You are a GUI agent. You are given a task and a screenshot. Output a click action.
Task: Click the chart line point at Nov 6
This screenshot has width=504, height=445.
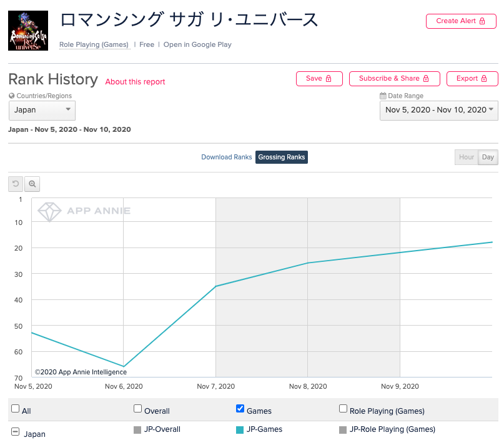pos(124,366)
